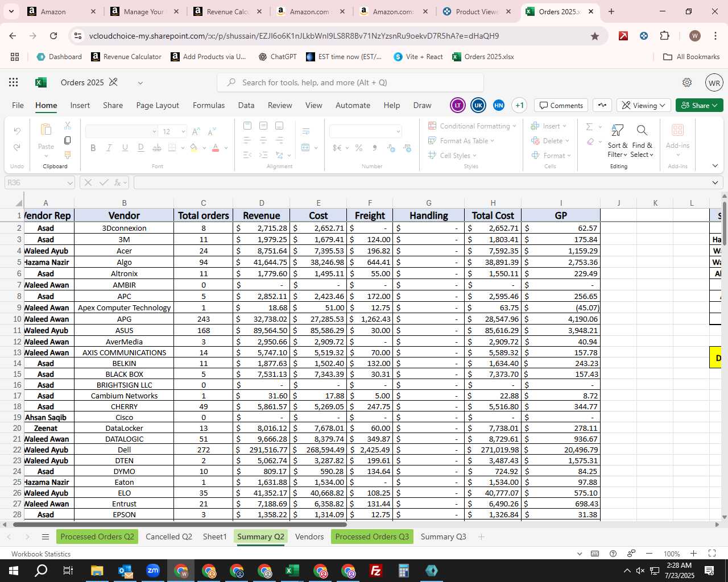Click the catch-up activity icon next to Comments
This screenshot has height=582, width=728.
coord(602,105)
